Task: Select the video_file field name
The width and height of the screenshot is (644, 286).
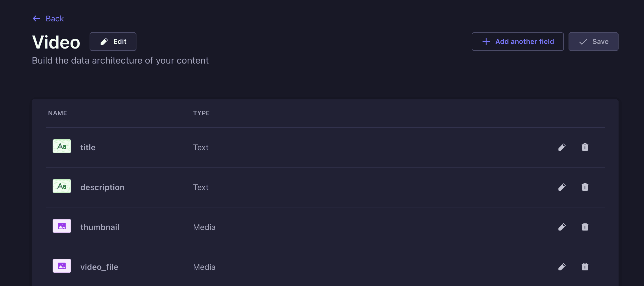Action: coord(99,267)
